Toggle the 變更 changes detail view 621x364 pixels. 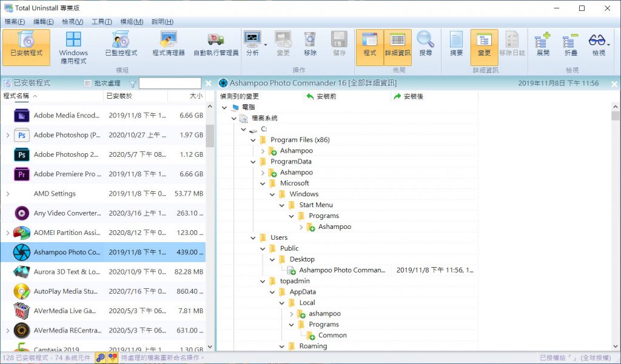(x=484, y=45)
